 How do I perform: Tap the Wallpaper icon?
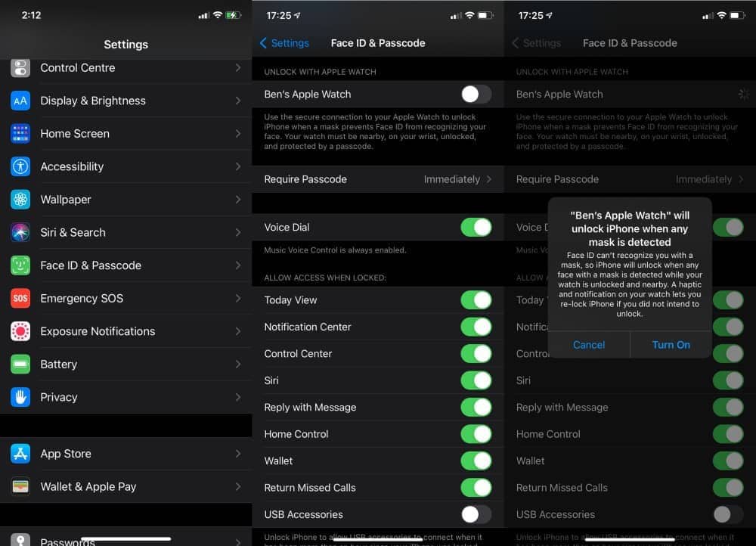click(20, 199)
